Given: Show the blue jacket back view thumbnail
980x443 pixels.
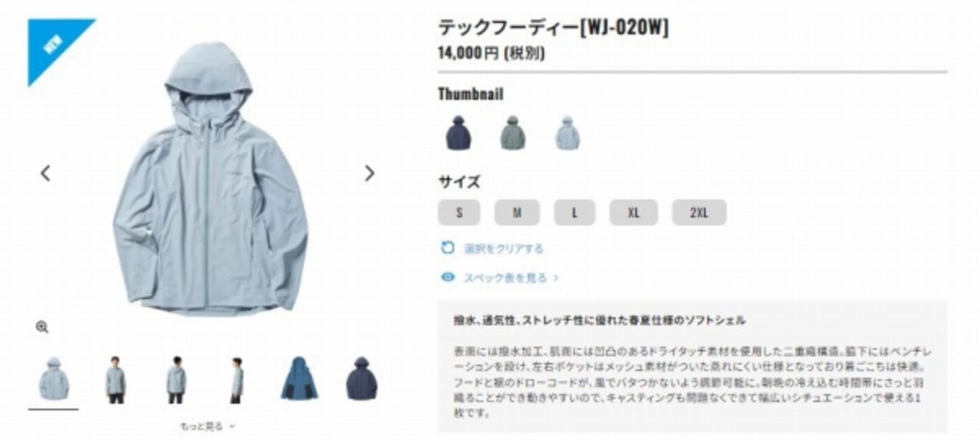Looking at the screenshot, I should [x=299, y=379].
